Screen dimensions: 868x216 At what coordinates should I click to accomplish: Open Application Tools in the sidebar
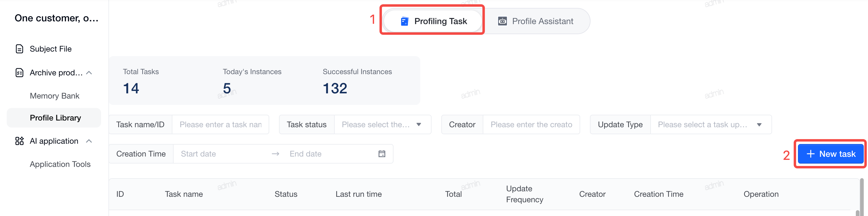pyautogui.click(x=60, y=164)
